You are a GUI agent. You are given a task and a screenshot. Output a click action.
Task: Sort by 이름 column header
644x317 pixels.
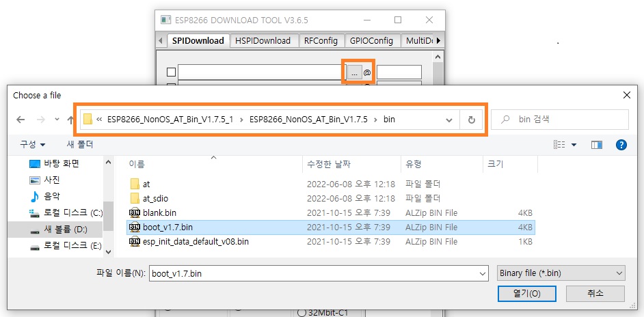[x=137, y=164]
